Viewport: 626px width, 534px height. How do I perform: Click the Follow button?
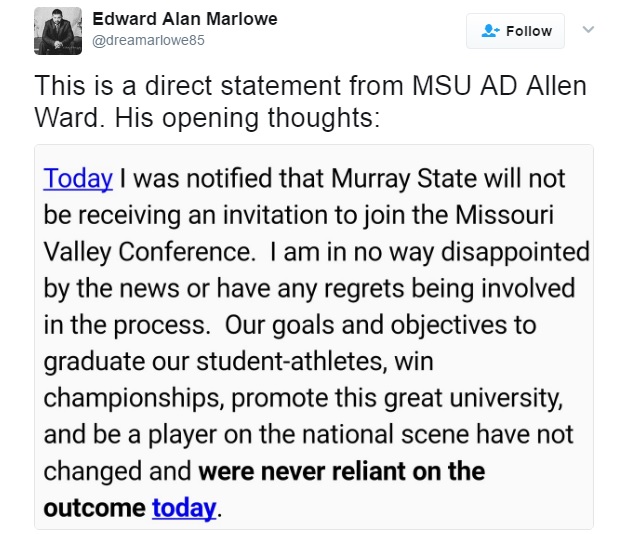pos(515,31)
